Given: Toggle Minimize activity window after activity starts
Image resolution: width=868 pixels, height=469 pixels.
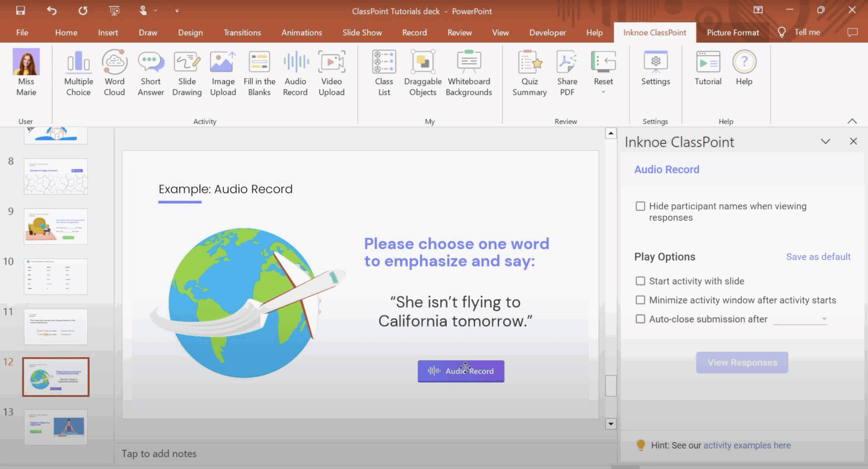Looking at the screenshot, I should click(640, 300).
